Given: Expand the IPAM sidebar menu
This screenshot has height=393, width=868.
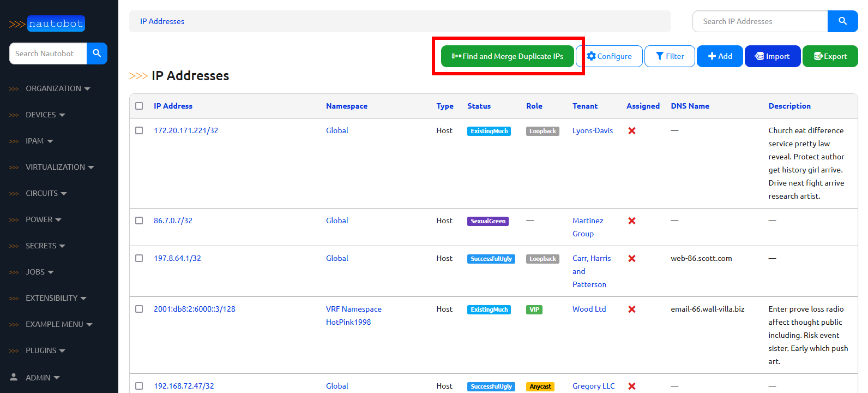Looking at the screenshot, I should click(x=39, y=141).
